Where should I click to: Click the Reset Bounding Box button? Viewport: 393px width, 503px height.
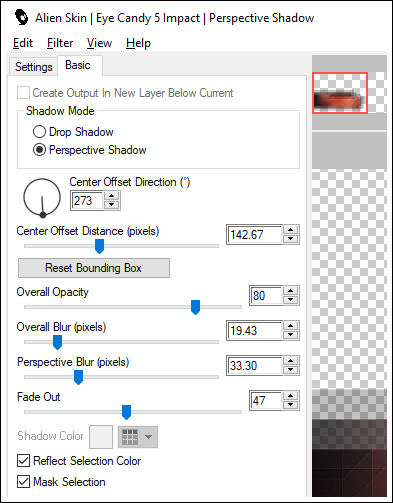pyautogui.click(x=94, y=268)
